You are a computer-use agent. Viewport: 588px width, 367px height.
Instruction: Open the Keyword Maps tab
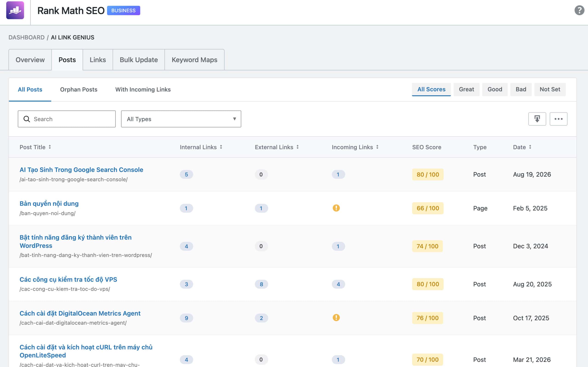tap(195, 60)
